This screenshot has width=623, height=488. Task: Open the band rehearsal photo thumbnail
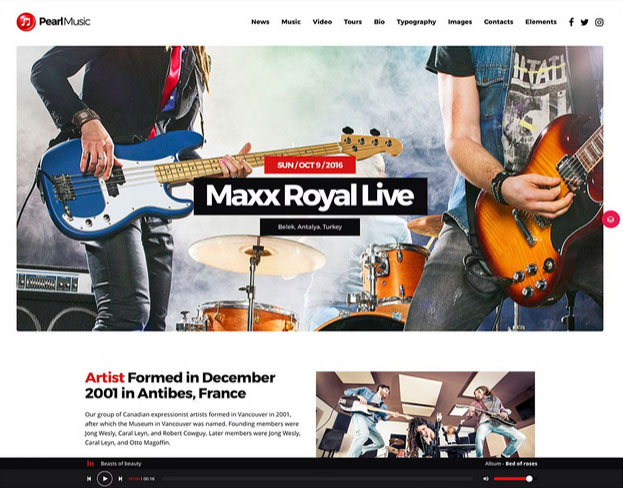click(x=425, y=414)
